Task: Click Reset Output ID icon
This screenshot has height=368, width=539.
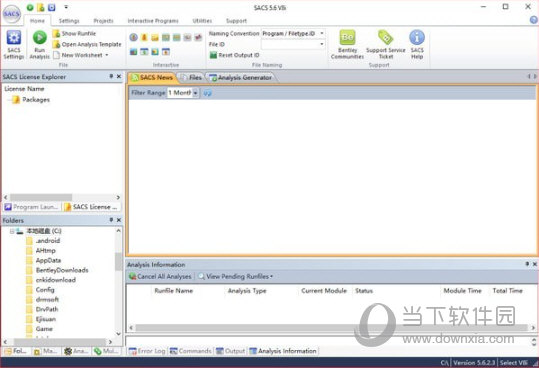Action: (213, 55)
